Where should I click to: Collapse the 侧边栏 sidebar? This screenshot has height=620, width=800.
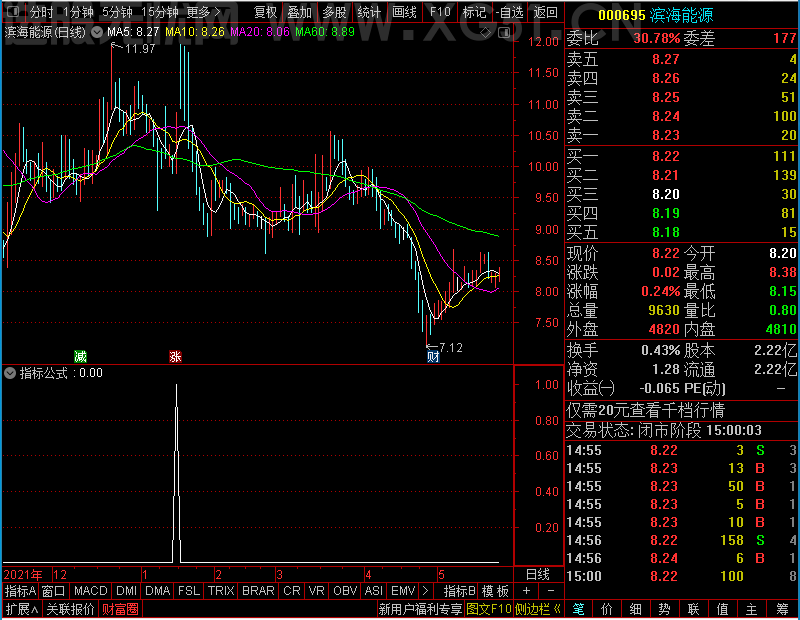537,609
